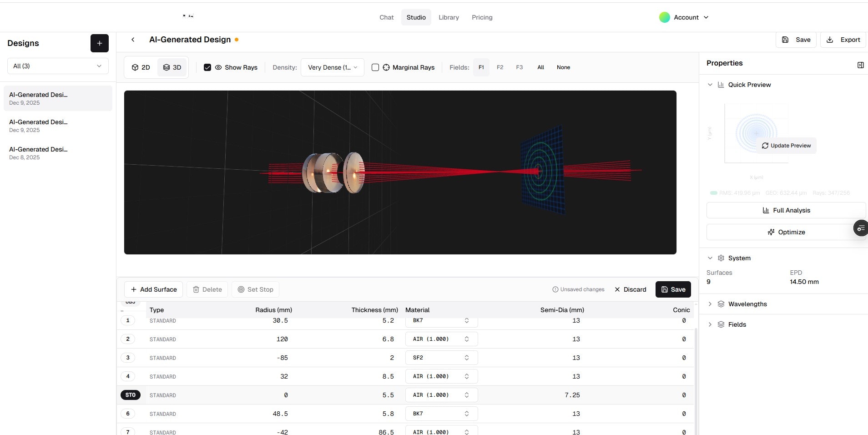The width and height of the screenshot is (868, 435).
Task: Collapse the Properties panel with the sidebar icon
Action: point(860,65)
